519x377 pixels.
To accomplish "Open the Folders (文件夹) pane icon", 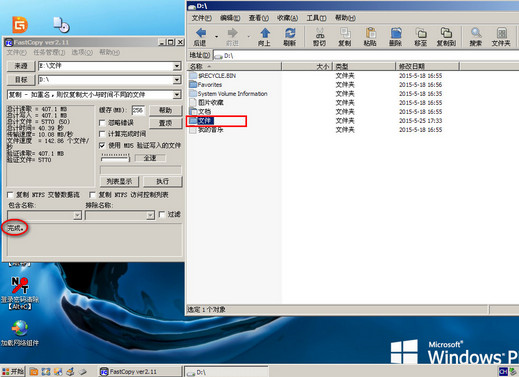I will pyautogui.click(x=501, y=33).
